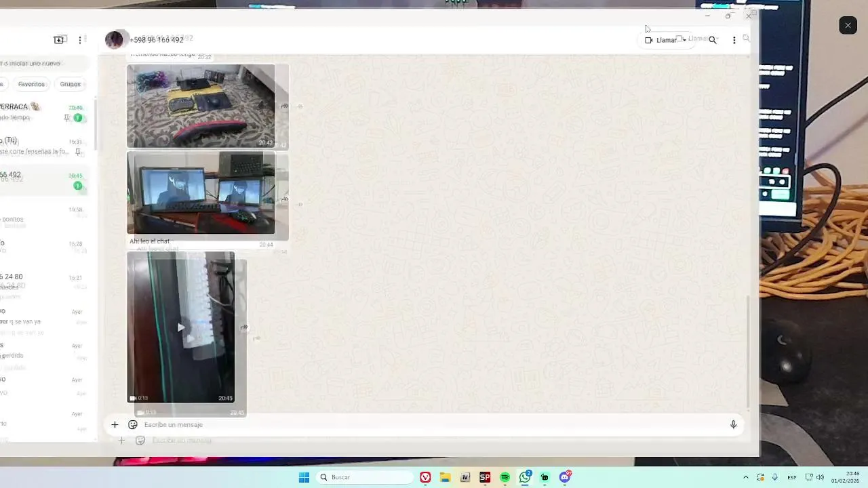Open the contact's profile picture in the header
Viewport: 868px width, 488px height.
(114, 39)
